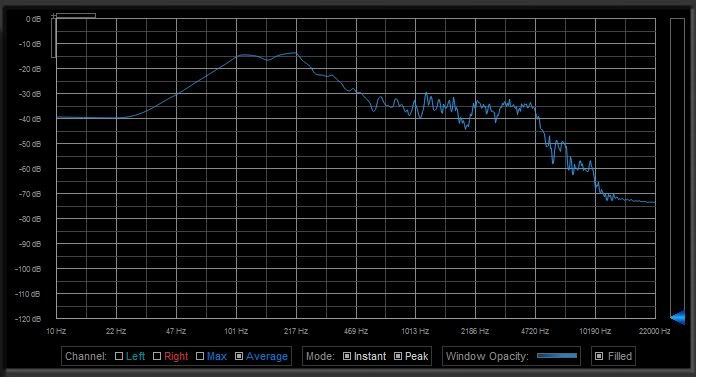The image size is (705, 384).
Task: Click the '217 Hz' frequency label
Action: tap(296, 331)
